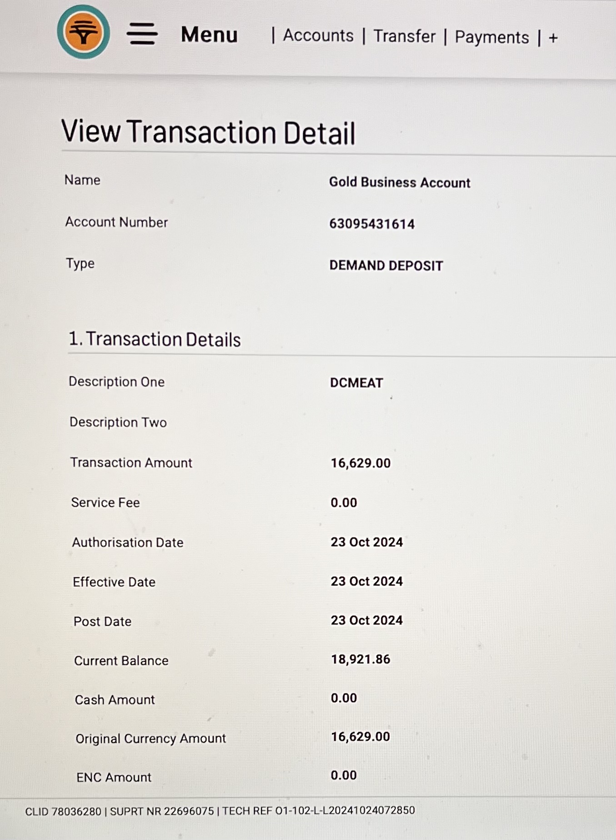The image size is (616, 840).
Task: Click the View Transaction Detail heading
Action: click(x=208, y=132)
